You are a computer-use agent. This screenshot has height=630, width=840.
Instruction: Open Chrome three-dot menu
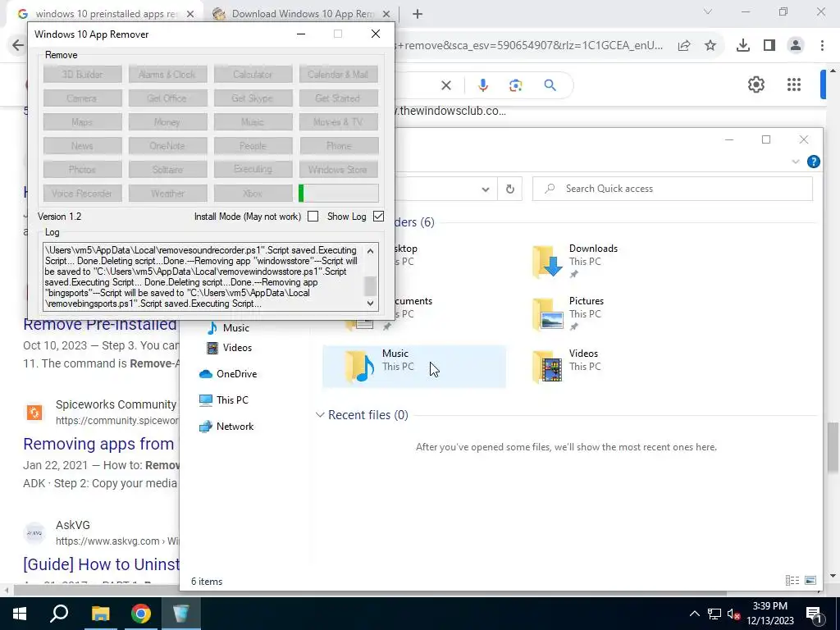[x=822, y=46]
